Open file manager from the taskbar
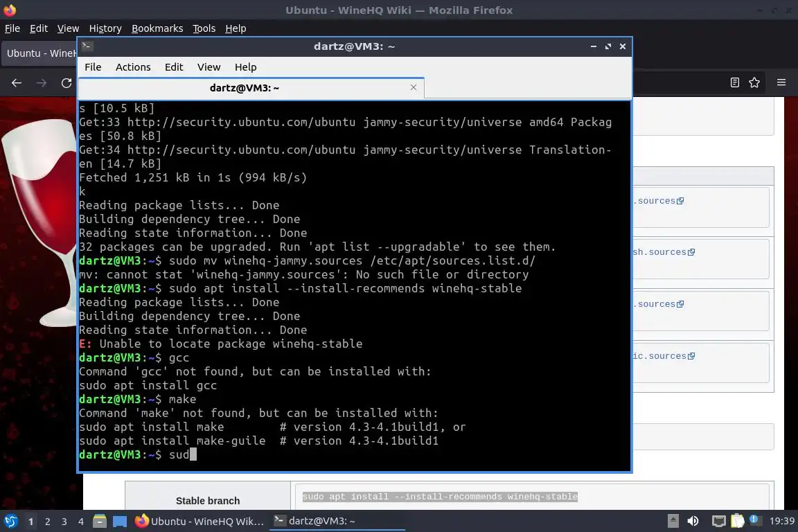The width and height of the screenshot is (798, 532). tap(100, 522)
